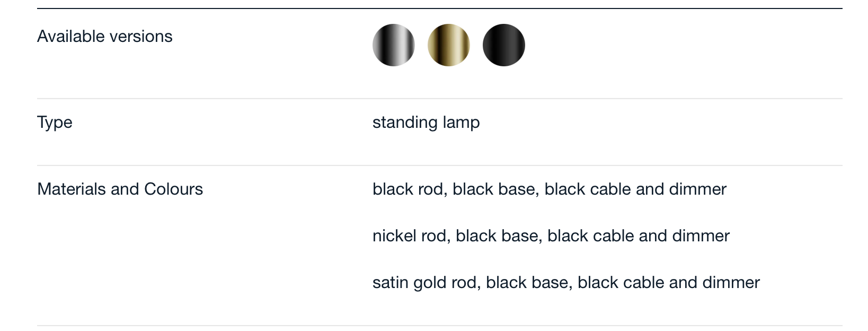Click the 'Available versions' label
The width and height of the screenshot is (868, 331).
point(105,37)
